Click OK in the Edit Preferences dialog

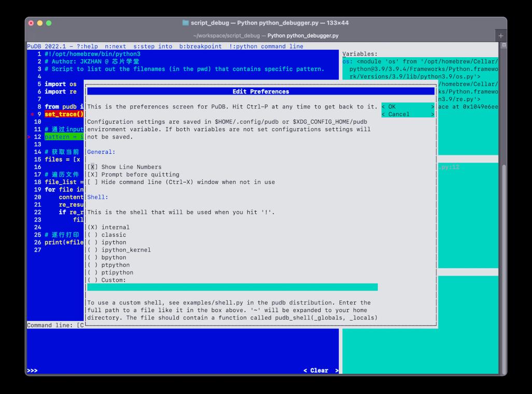click(x=408, y=106)
